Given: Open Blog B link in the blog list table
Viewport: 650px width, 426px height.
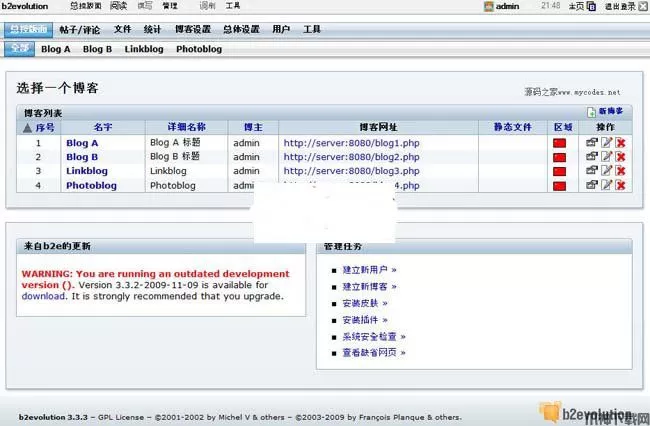Looking at the screenshot, I should (82, 157).
